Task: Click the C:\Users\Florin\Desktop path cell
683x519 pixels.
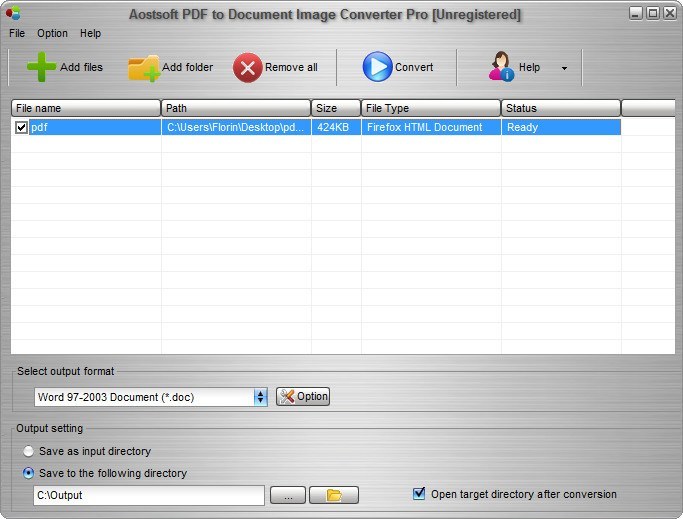Action: coord(236,127)
